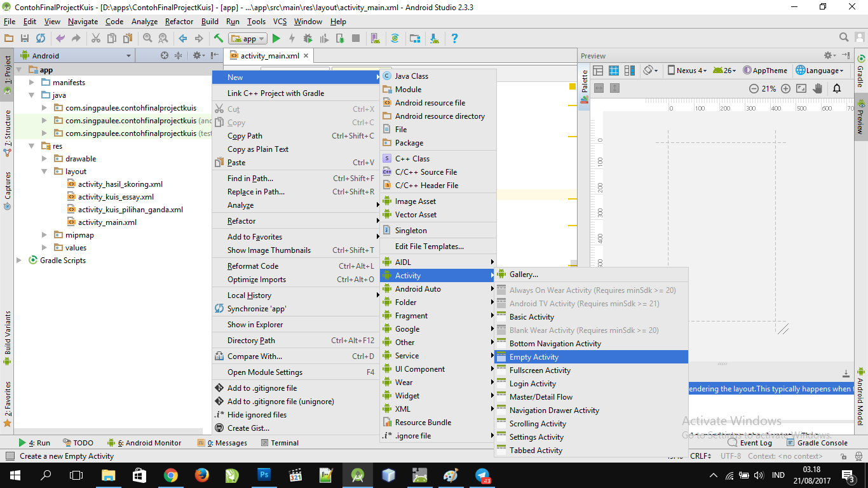Navigate forward with the right arrow icon
The image size is (868, 488).
199,39
